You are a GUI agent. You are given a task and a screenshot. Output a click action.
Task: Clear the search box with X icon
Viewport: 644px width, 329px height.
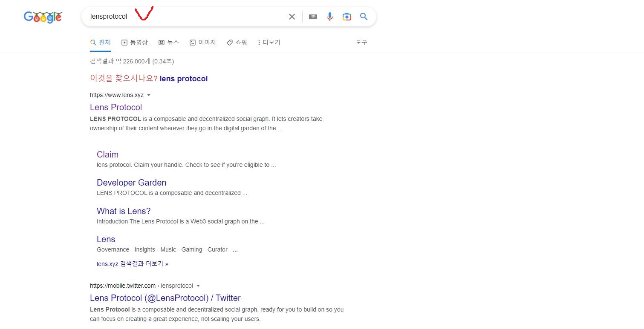point(292,17)
